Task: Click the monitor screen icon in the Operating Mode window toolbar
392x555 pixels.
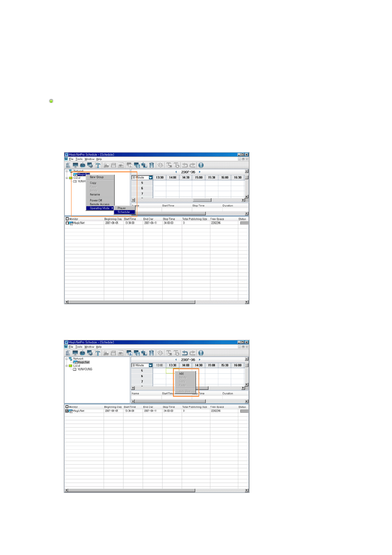Action: 75,165
